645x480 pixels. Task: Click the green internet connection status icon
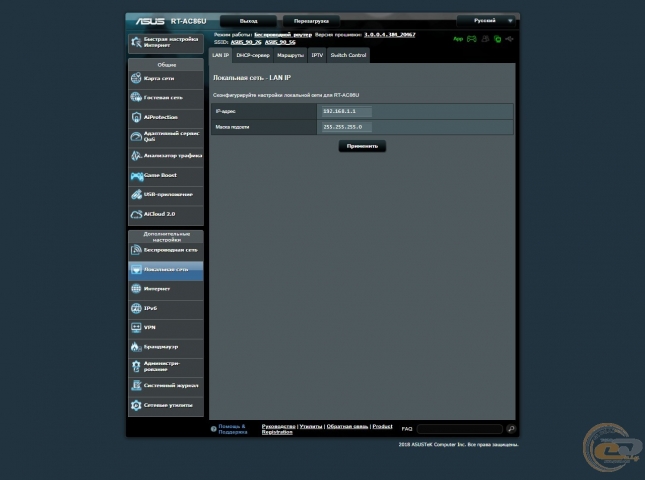(497, 39)
